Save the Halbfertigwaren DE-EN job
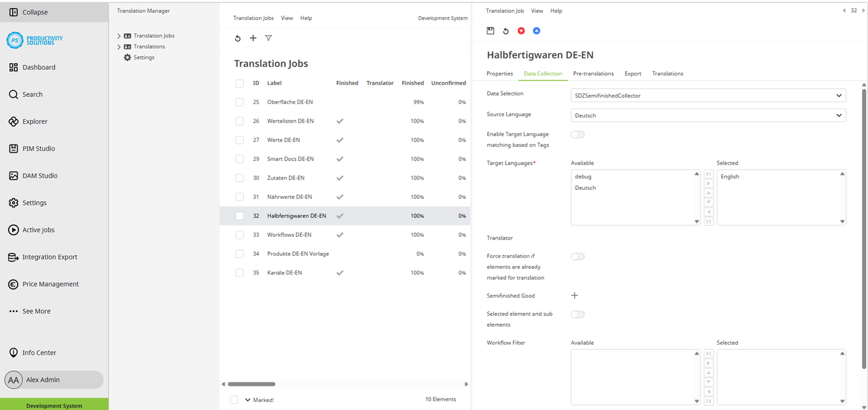 [x=490, y=30]
